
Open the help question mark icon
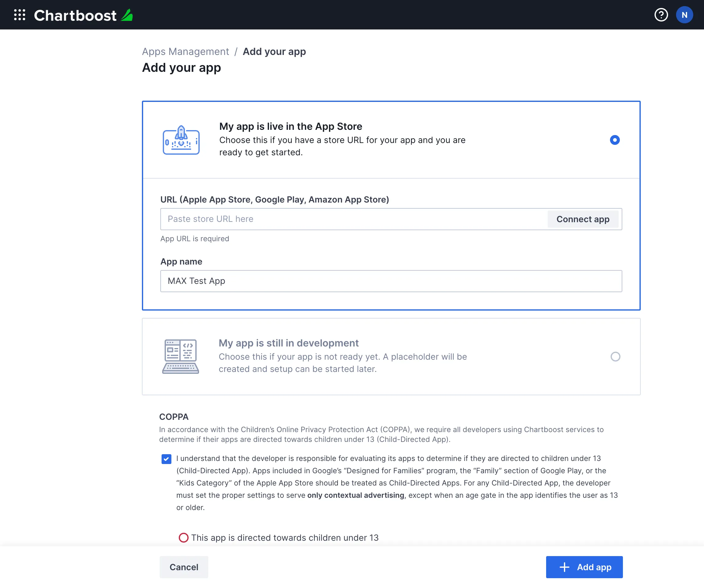(x=661, y=15)
